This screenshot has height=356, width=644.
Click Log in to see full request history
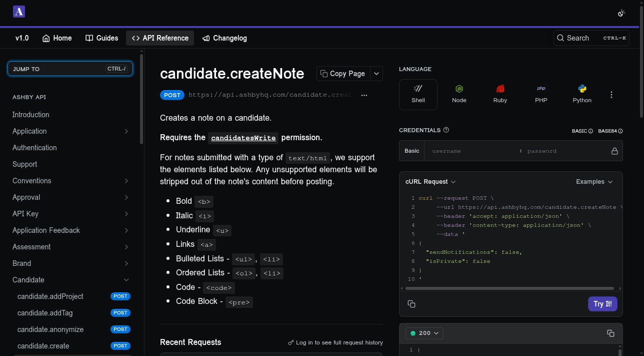tap(335, 342)
